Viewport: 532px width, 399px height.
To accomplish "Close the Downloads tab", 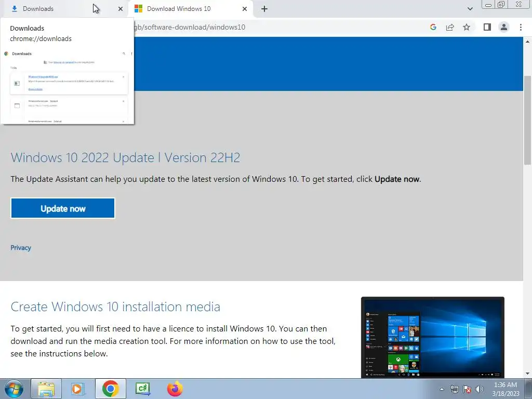I will click(x=121, y=9).
